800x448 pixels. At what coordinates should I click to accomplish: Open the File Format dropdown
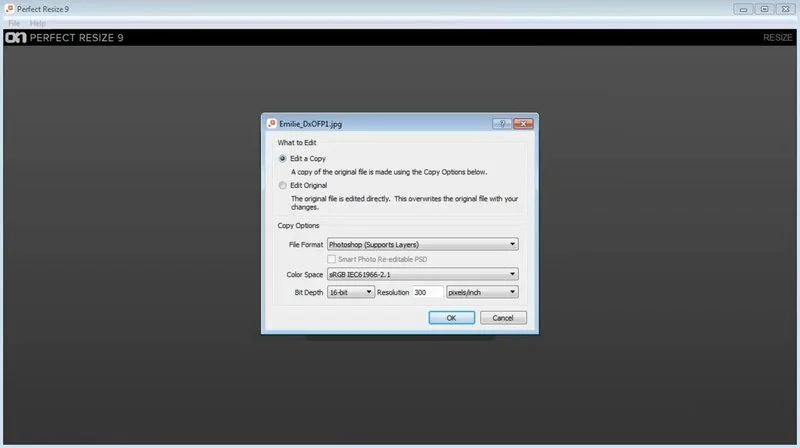(x=422, y=244)
